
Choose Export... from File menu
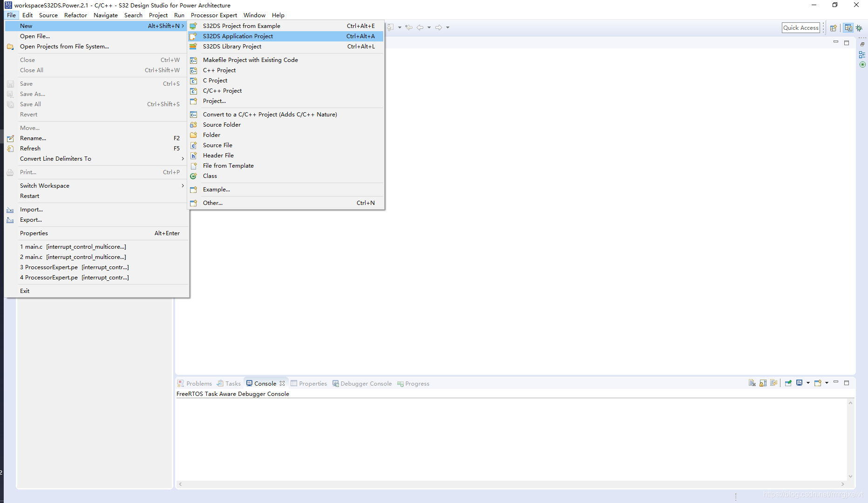pyautogui.click(x=96, y=219)
